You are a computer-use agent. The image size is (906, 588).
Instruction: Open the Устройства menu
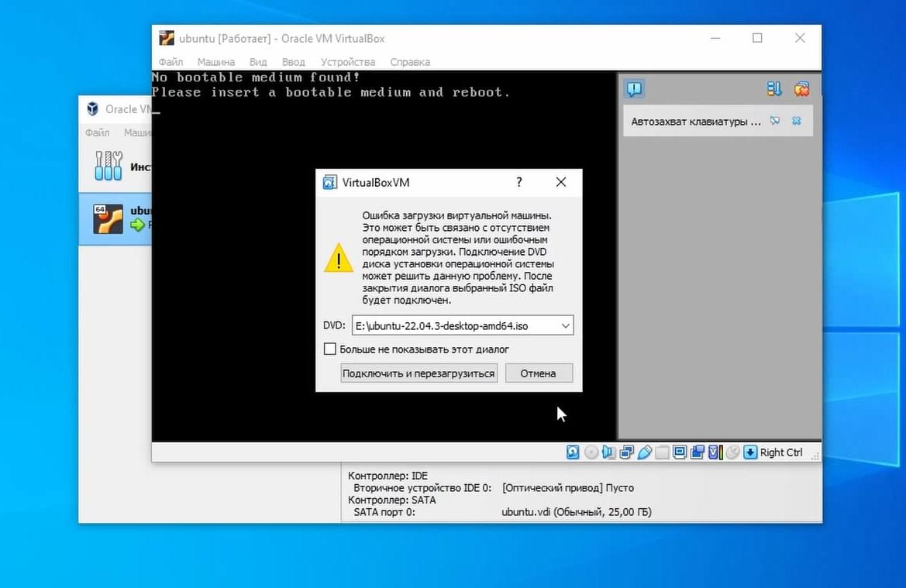pyautogui.click(x=348, y=62)
